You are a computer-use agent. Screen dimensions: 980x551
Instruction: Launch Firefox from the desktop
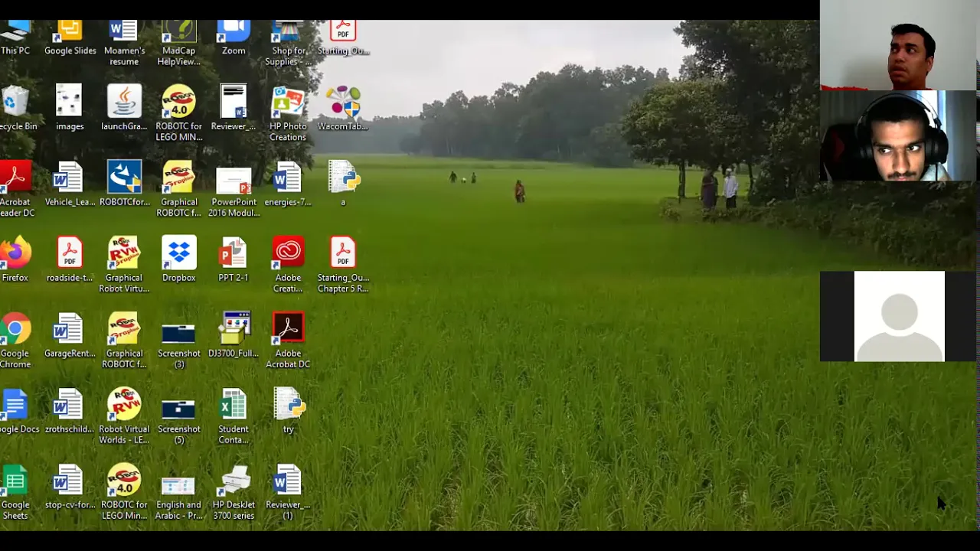(15, 259)
